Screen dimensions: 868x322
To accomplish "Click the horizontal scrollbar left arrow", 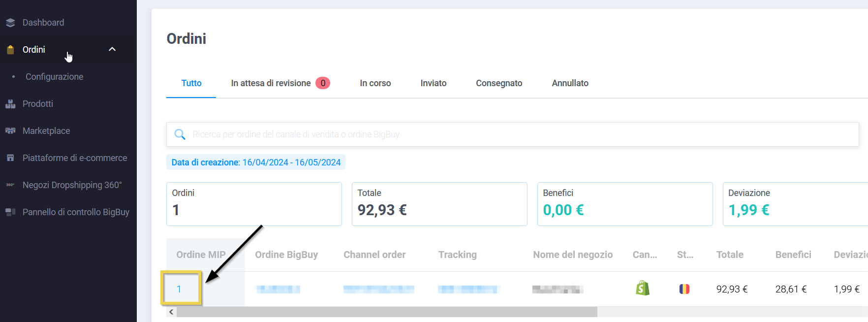I will click(x=171, y=312).
